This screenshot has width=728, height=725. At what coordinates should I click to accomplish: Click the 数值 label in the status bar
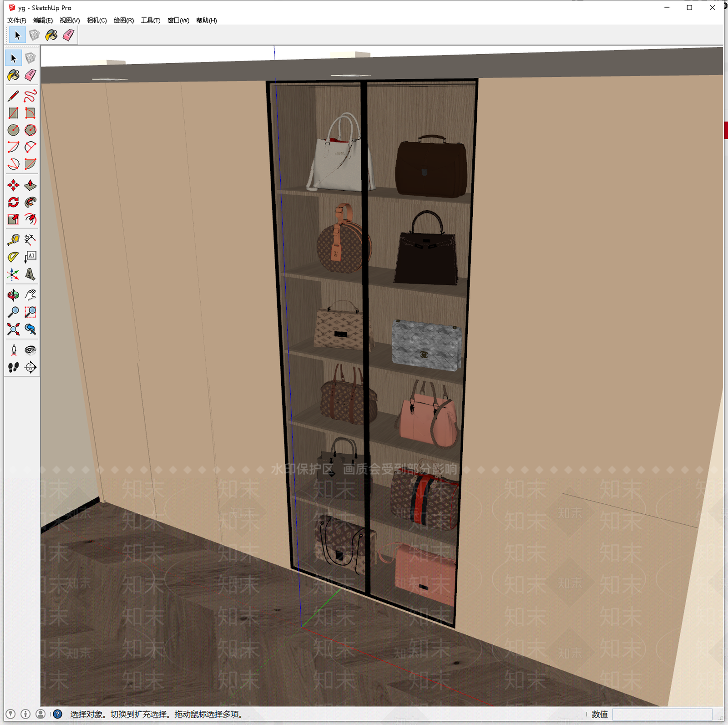tap(600, 714)
